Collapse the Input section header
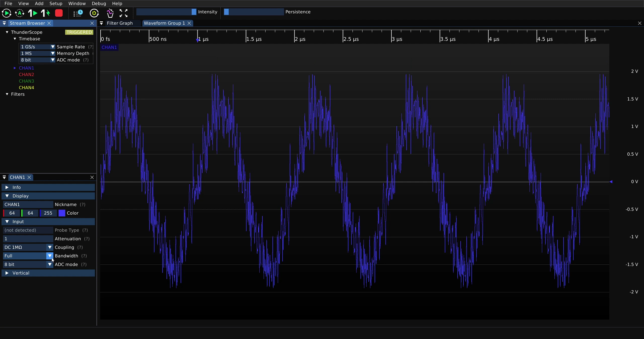The width and height of the screenshot is (644, 339). (48, 222)
